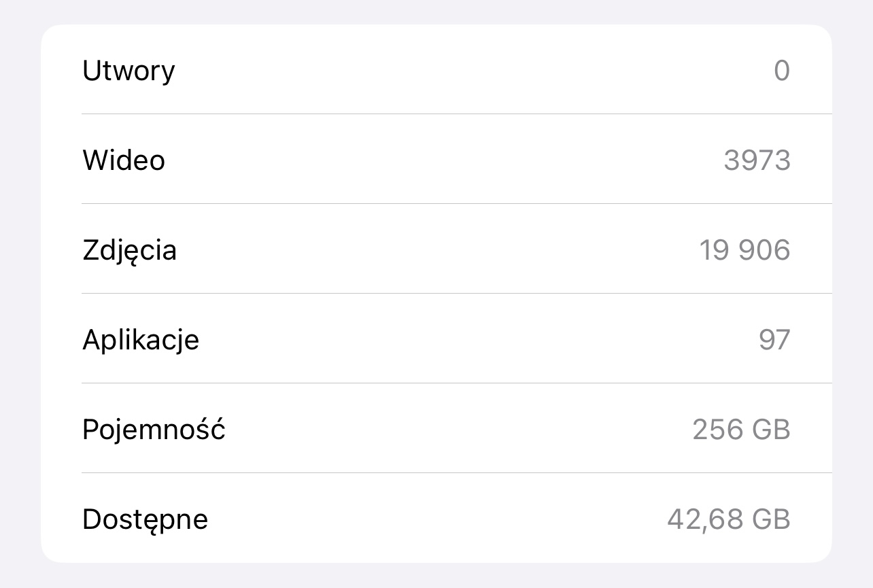Select the 42,68 GB available value
Image resolution: width=873 pixels, height=588 pixels.
tap(728, 519)
